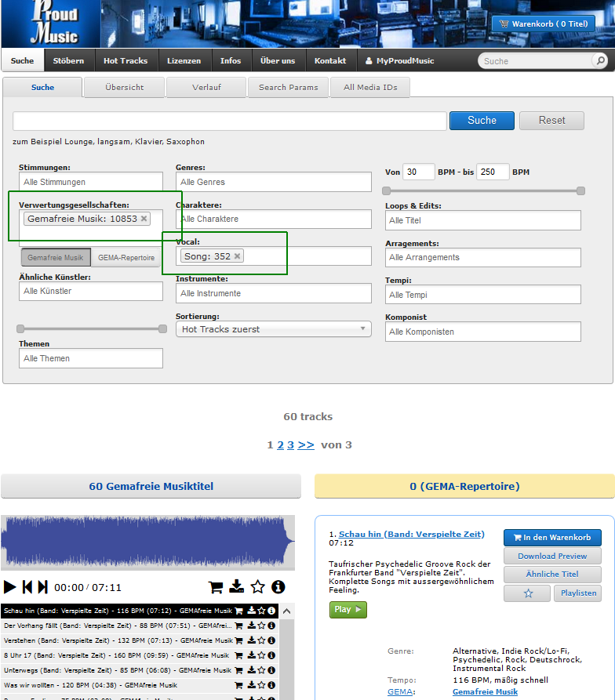This screenshot has width=615, height=700.
Task: Skip to next track in player
Action: pyautogui.click(x=43, y=586)
